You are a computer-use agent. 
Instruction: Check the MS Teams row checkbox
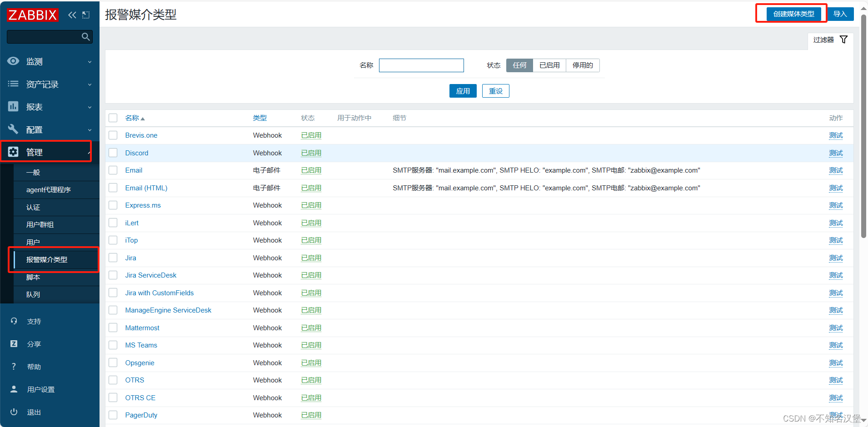pyautogui.click(x=113, y=345)
